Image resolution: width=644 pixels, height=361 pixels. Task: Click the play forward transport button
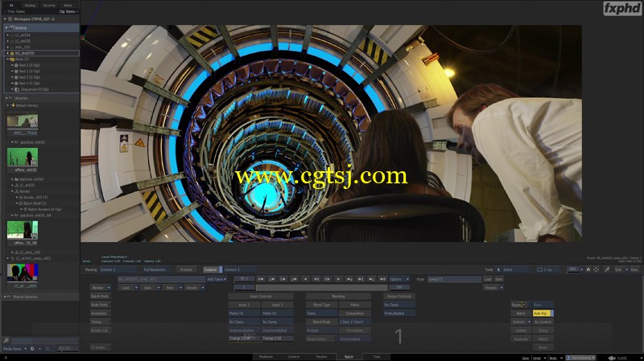coord(338,279)
